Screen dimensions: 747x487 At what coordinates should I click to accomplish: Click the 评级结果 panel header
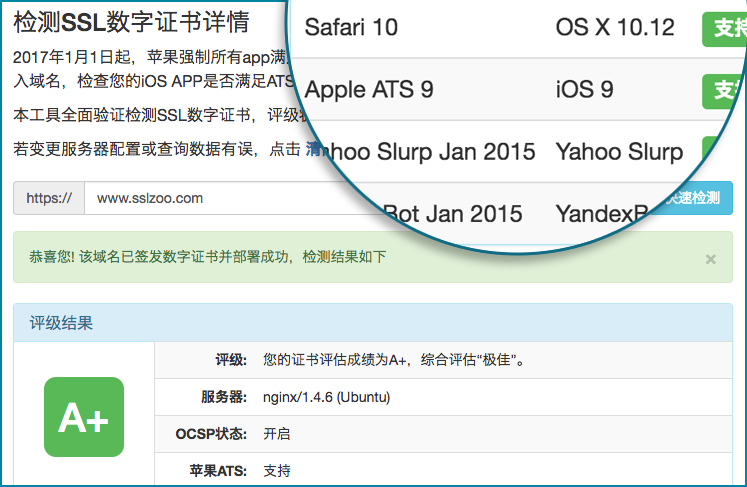point(62,323)
